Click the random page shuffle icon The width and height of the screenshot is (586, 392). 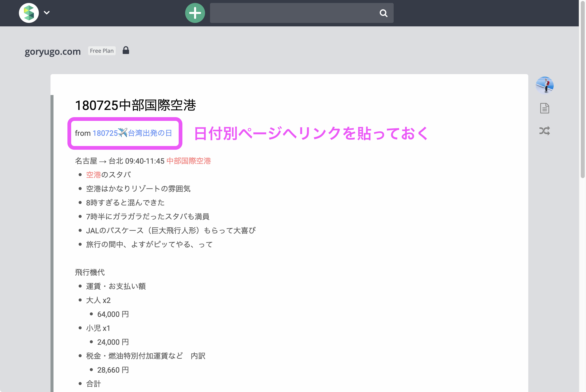tap(544, 131)
